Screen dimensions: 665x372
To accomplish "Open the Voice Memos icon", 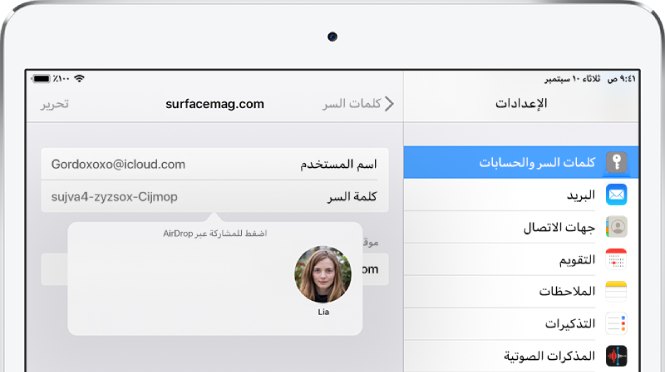I will coord(616,356).
